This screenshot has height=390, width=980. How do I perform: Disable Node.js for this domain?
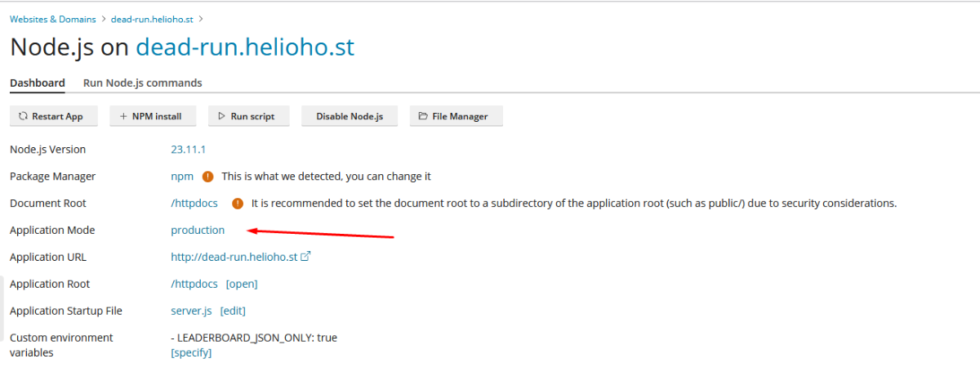pos(349,116)
